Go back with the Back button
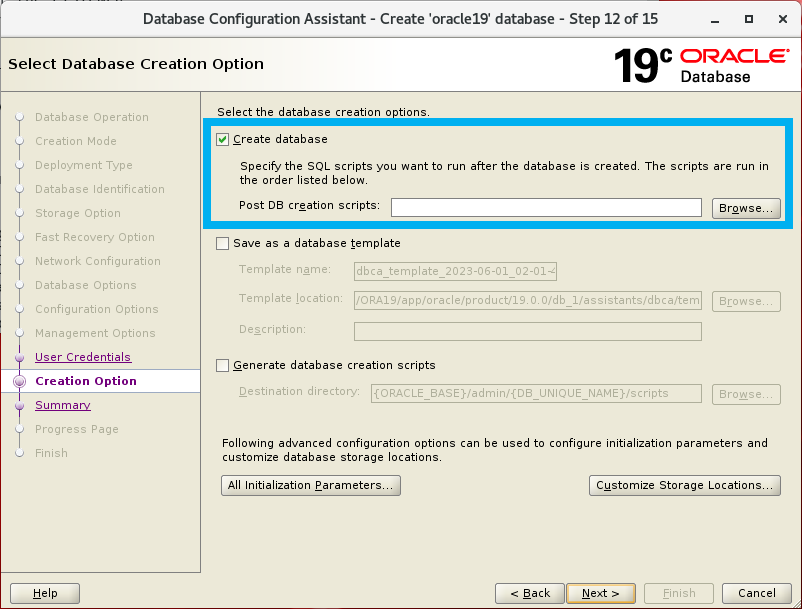 tap(530, 593)
